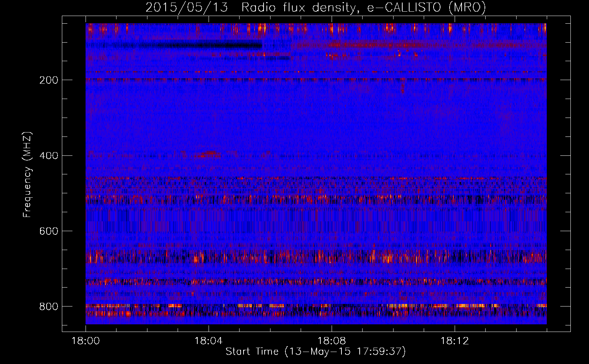The image size is (589, 364).
Task: Click the 400 frequency tick label
Action: tap(49, 155)
